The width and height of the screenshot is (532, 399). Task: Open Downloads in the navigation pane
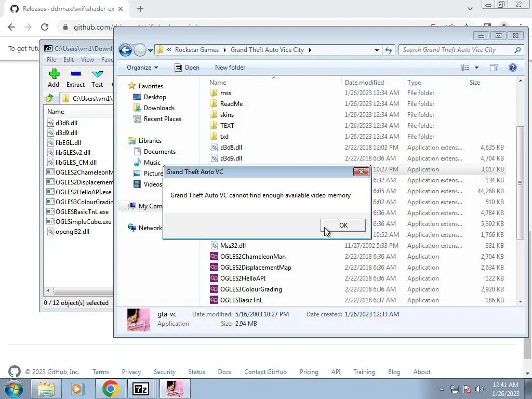(154, 108)
